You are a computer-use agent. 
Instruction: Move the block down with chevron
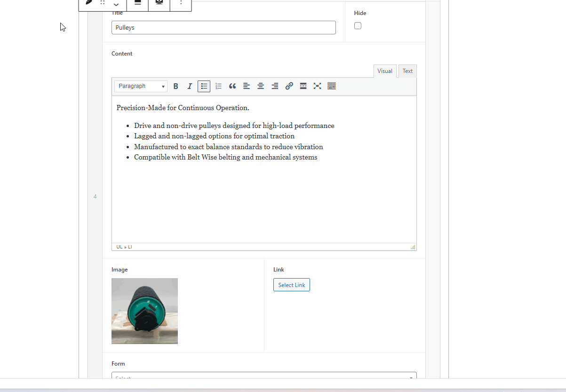116,5
